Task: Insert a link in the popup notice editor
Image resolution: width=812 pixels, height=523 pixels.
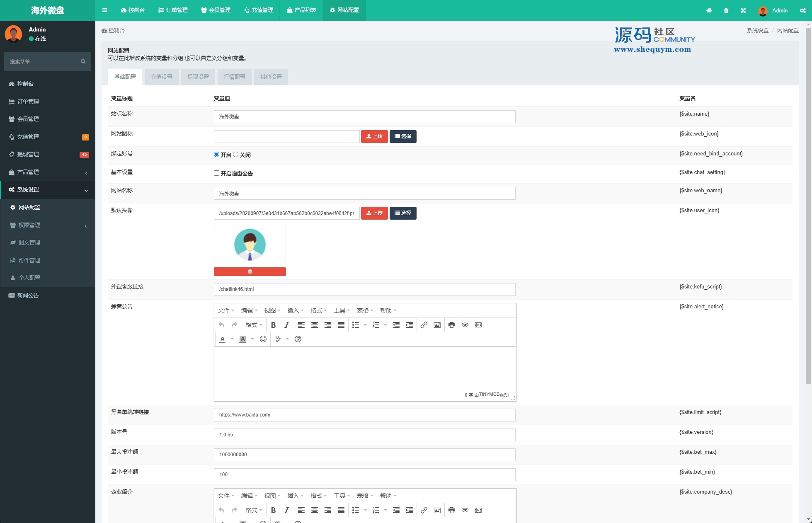Action: pos(424,325)
